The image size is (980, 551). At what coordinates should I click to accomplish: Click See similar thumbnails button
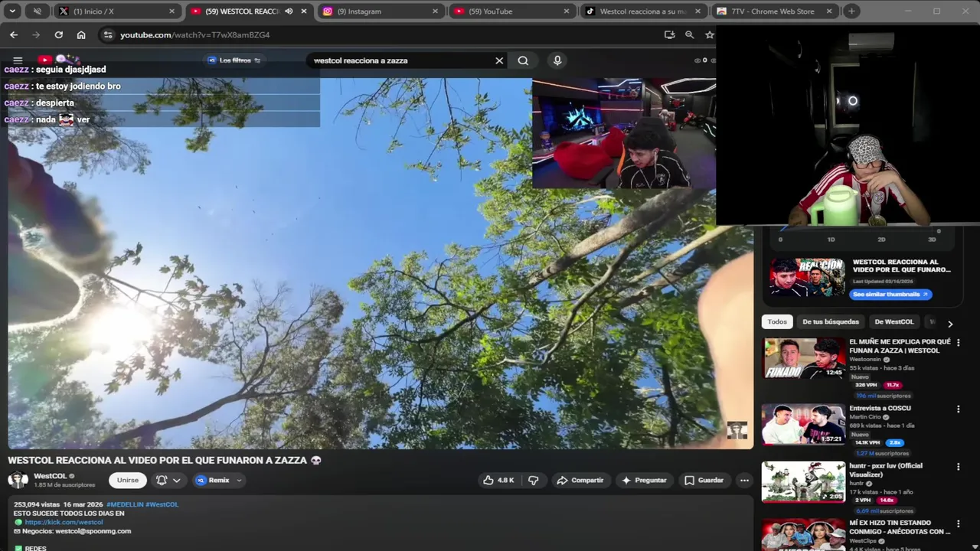[x=890, y=294]
